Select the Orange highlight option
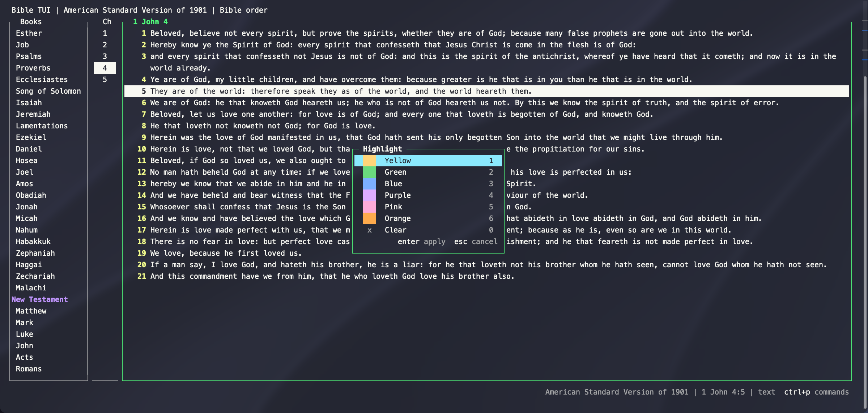This screenshot has height=413, width=868. click(x=428, y=218)
